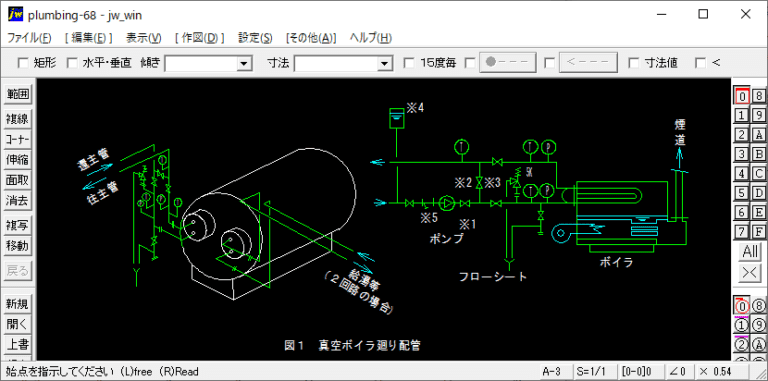Select circled layer group 9
Viewport: 768px width, 381px height.
(758, 325)
